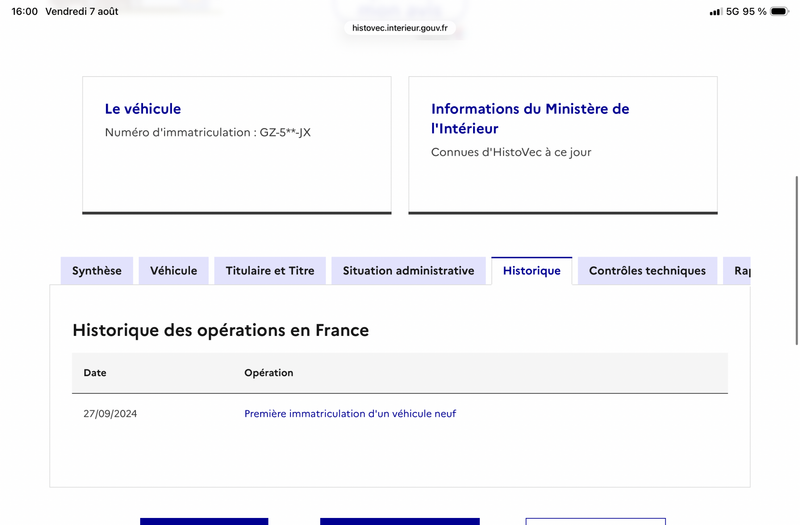This screenshot has width=800, height=525.
Task: Select the registration number GZ-5**-JX text
Action: point(285,133)
